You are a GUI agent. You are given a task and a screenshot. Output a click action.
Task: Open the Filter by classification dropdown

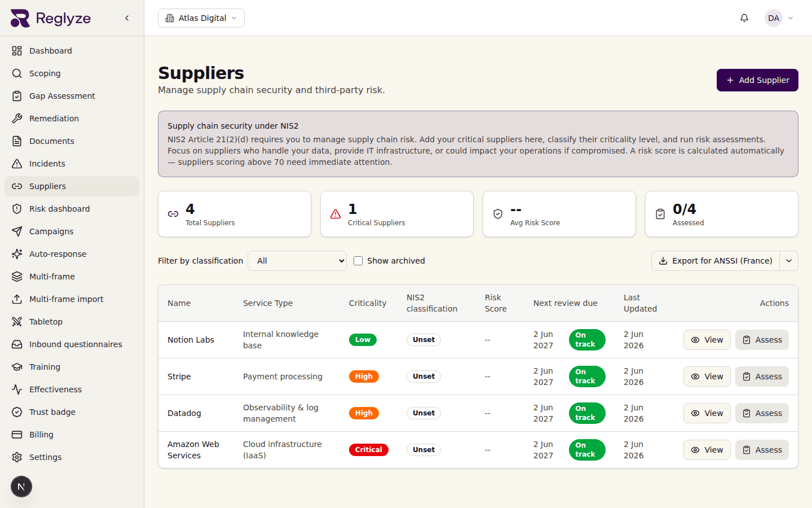[297, 261]
